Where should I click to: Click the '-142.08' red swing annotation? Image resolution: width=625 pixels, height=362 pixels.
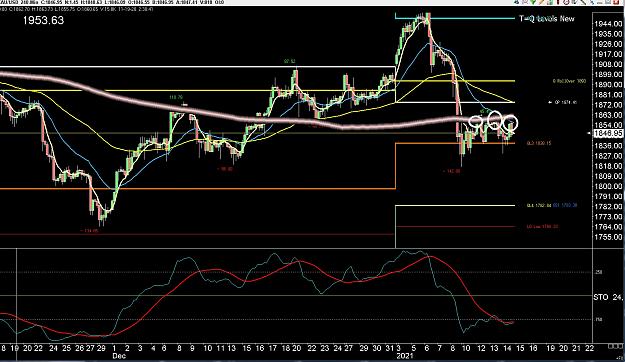pos(451,171)
